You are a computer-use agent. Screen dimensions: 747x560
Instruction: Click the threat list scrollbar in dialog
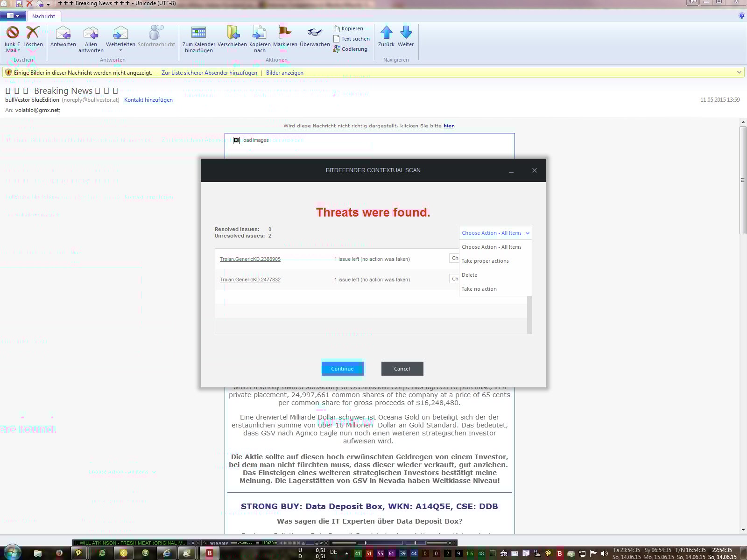point(529,315)
